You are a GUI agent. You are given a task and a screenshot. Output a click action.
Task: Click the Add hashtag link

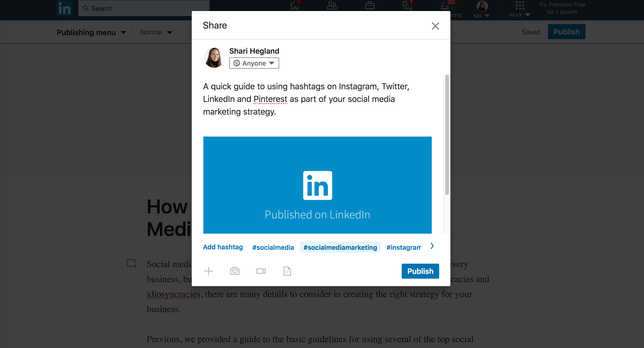click(x=223, y=247)
